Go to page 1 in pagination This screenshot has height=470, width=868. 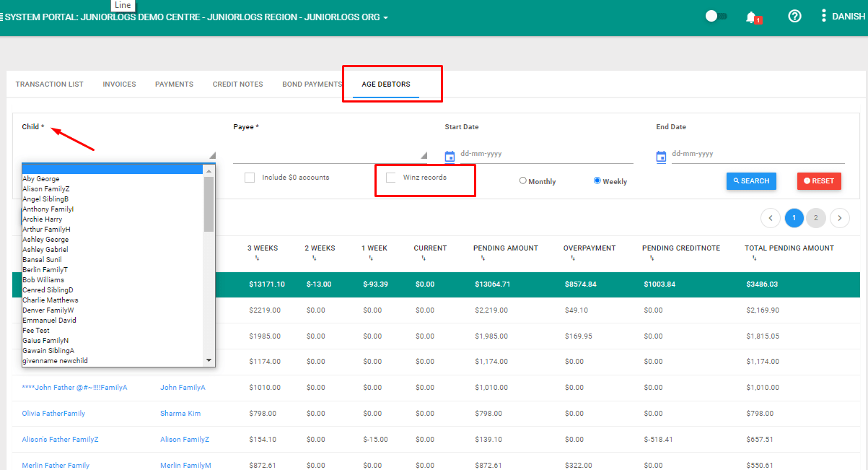point(794,217)
